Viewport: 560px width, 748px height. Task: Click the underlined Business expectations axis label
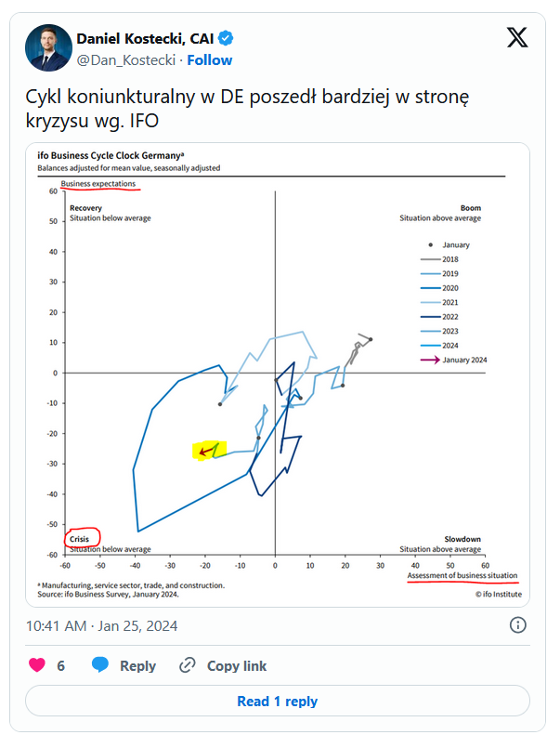tap(98, 184)
